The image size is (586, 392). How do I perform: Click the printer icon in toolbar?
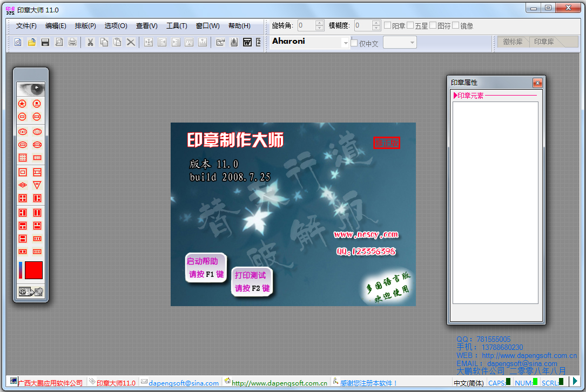click(x=72, y=42)
